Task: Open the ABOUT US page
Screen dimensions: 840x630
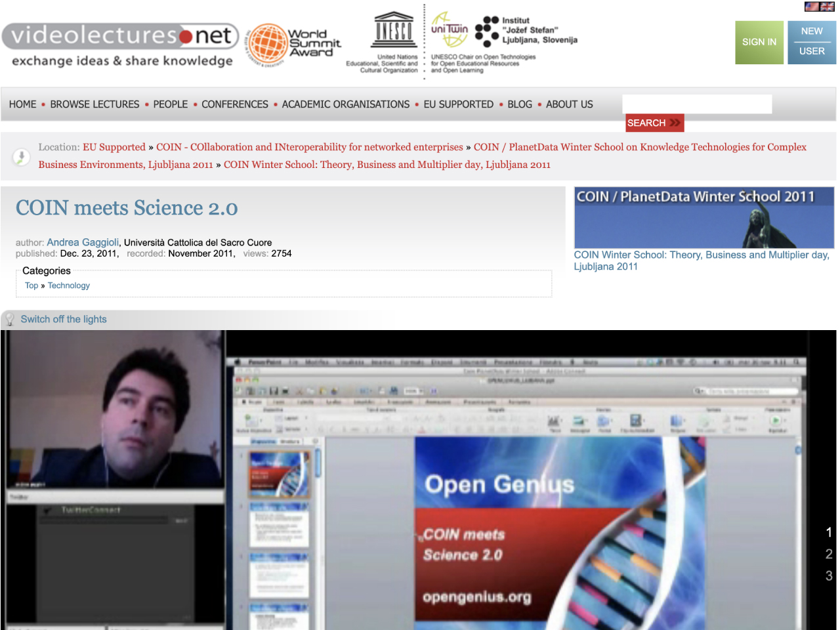Action: (570, 104)
